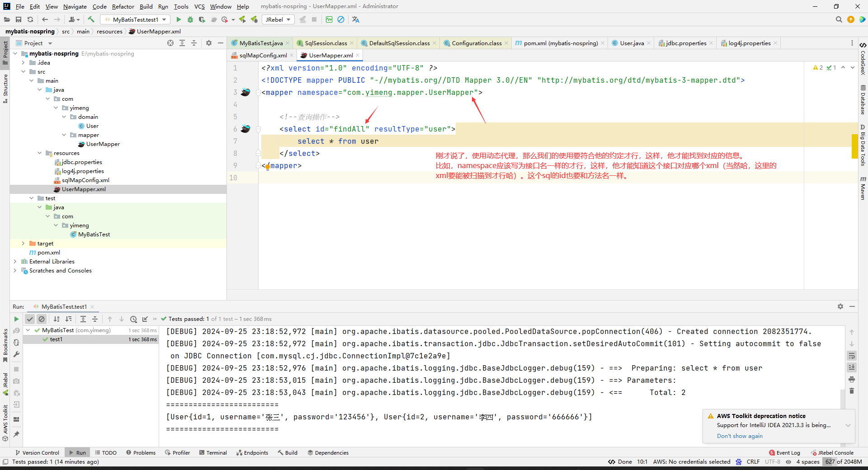Toggle the Maven tool window on right edge
This screenshot has width=868, height=470.
point(863,188)
